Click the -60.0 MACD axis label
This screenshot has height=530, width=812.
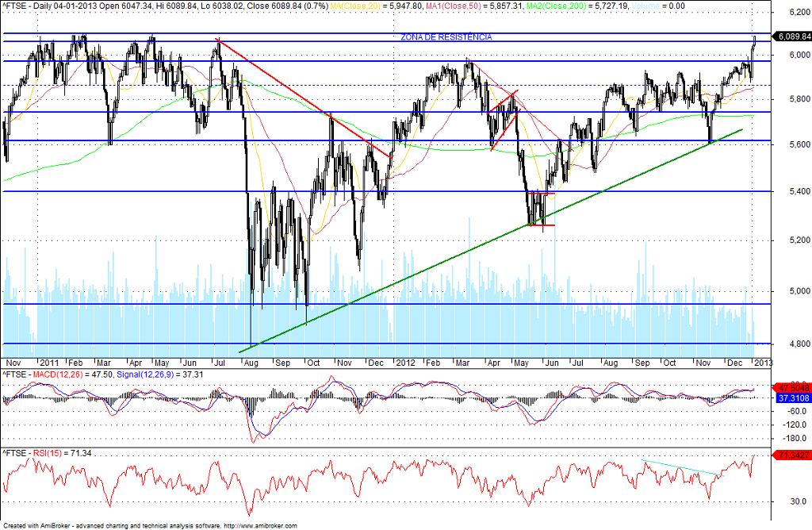[797, 411]
